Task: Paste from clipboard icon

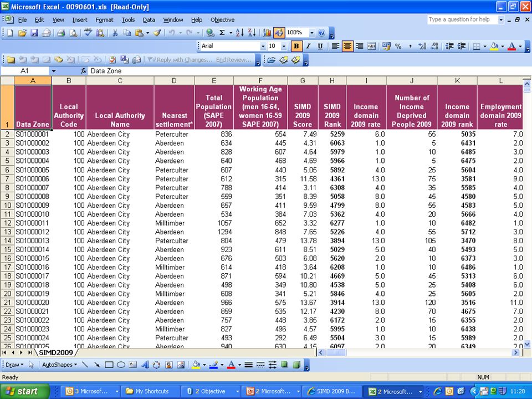Action: tap(139, 33)
